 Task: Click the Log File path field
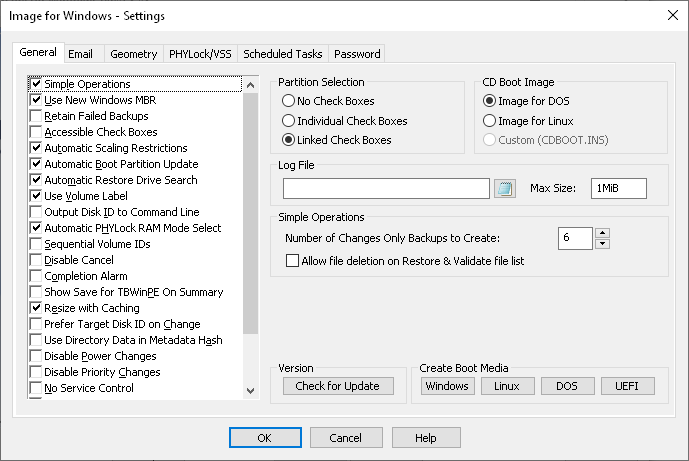pos(385,188)
